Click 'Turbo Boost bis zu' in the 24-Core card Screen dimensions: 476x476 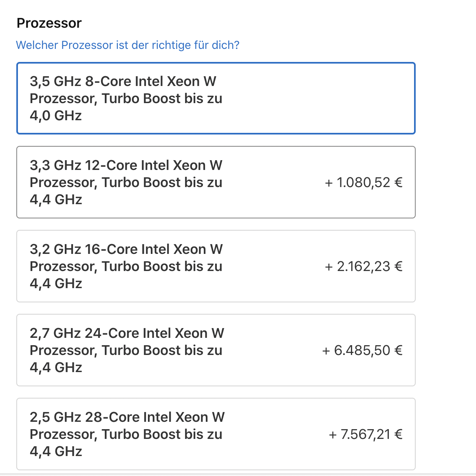click(162, 350)
